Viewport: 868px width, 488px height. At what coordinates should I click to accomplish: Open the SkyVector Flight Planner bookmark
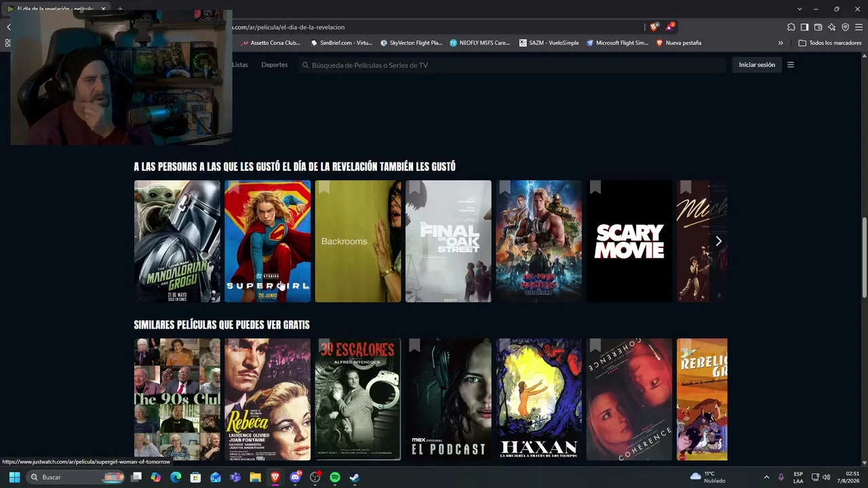411,43
